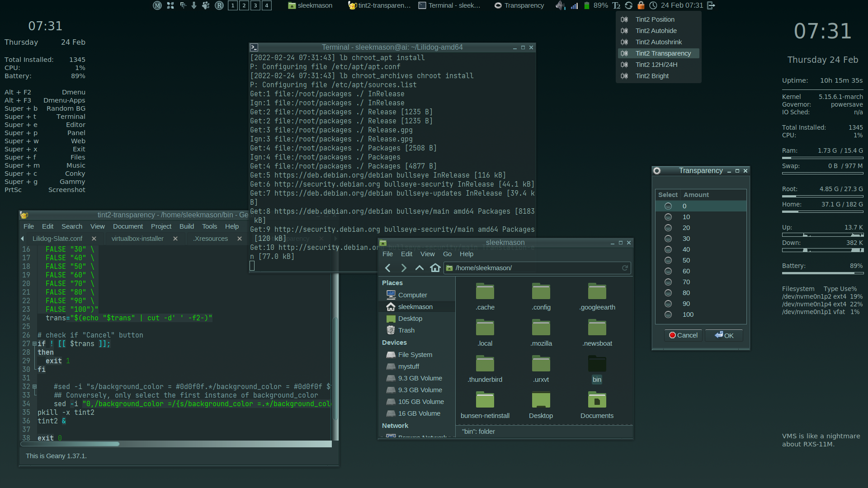Select the .mozilla folder icon
Screen dimensions: 868x488
[x=541, y=328]
